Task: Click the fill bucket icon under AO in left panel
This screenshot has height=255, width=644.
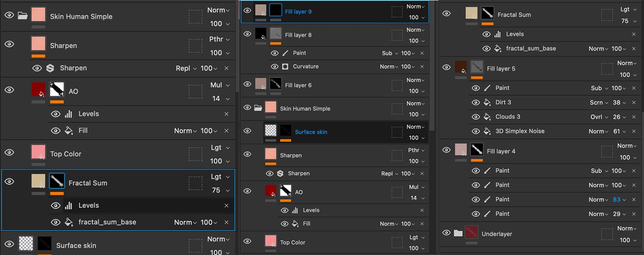Action: point(69,130)
